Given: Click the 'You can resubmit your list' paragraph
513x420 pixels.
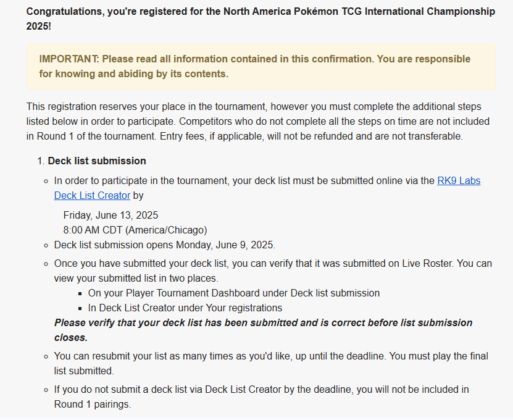Looking at the screenshot, I should (271, 363).
